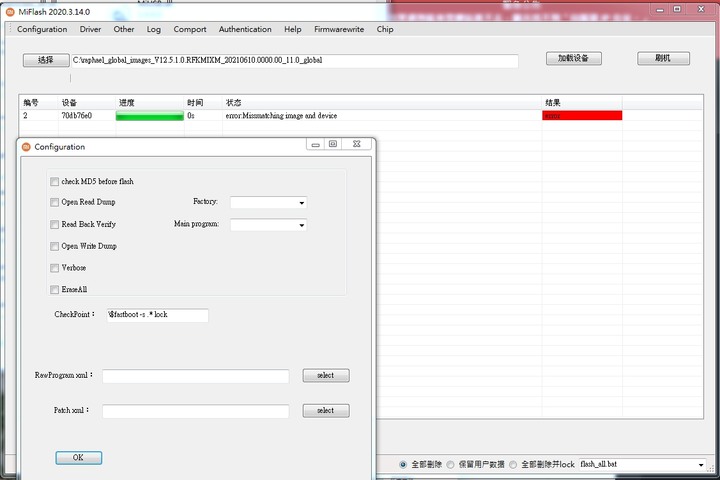Click the 'error:Mismatching image and device' status text

coord(281,116)
